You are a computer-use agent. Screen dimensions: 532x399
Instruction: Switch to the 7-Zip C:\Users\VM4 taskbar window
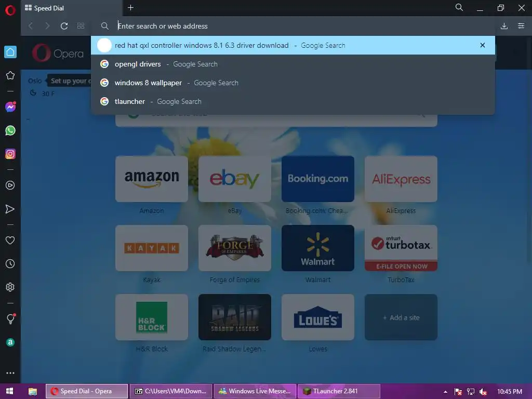[171, 391]
